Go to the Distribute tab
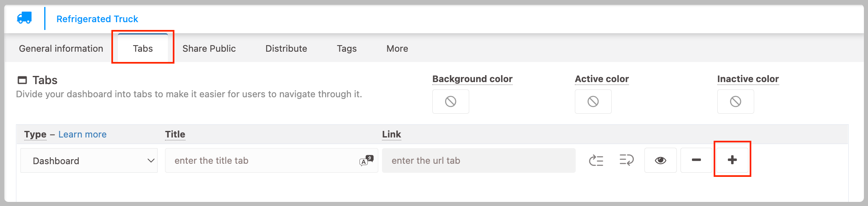868x206 pixels. tap(286, 48)
